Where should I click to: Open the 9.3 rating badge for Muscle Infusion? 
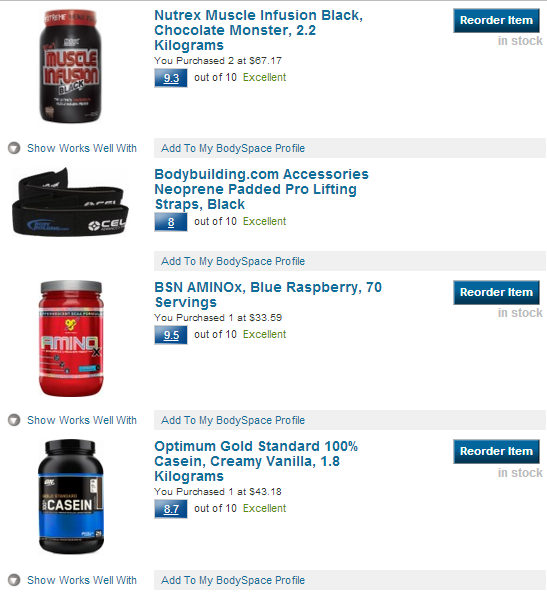point(171,78)
